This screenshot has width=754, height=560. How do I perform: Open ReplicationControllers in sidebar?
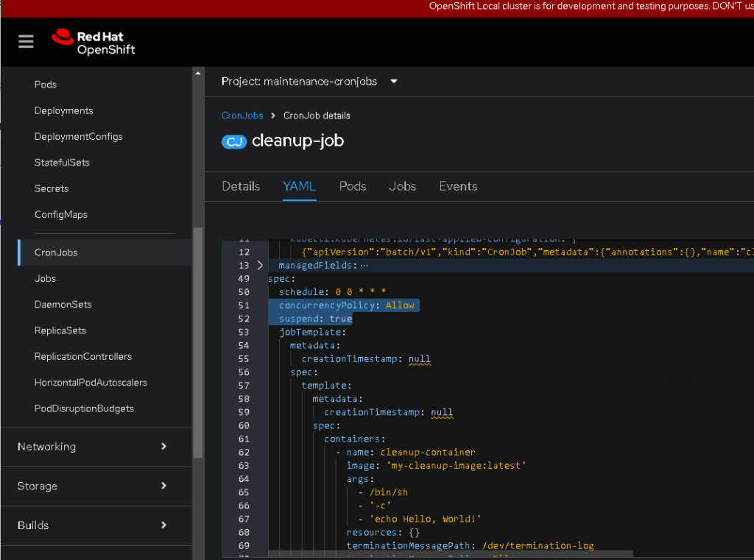83,356
